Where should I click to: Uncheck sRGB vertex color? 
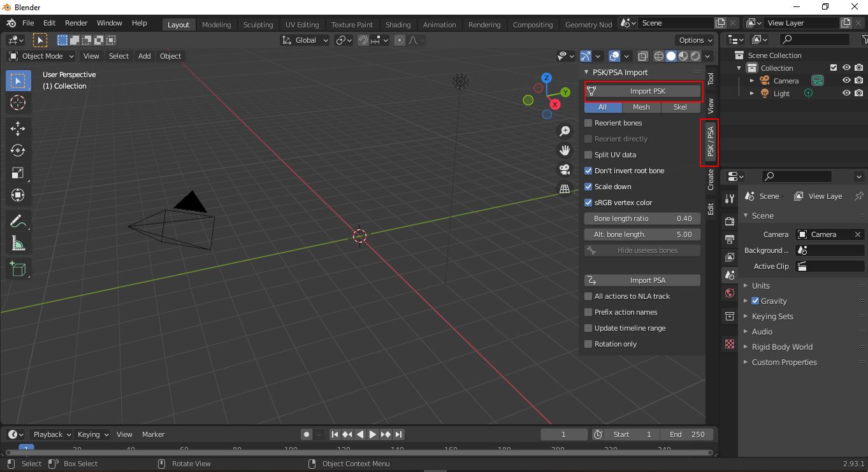click(x=588, y=203)
